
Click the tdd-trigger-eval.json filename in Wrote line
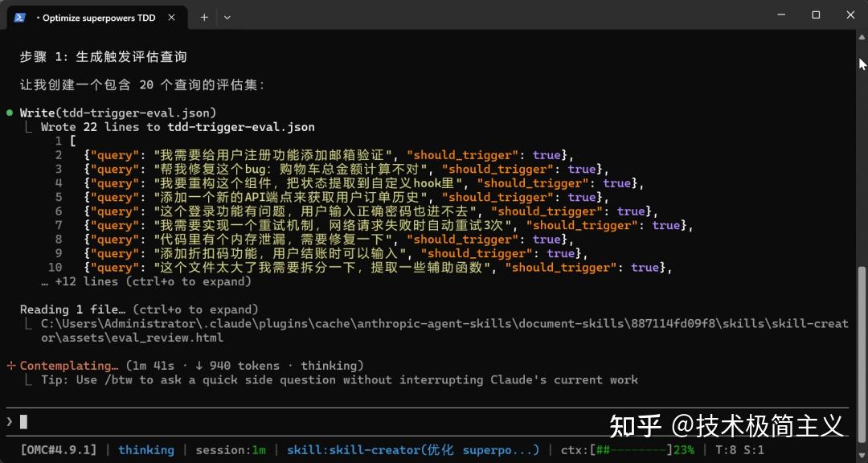click(241, 127)
